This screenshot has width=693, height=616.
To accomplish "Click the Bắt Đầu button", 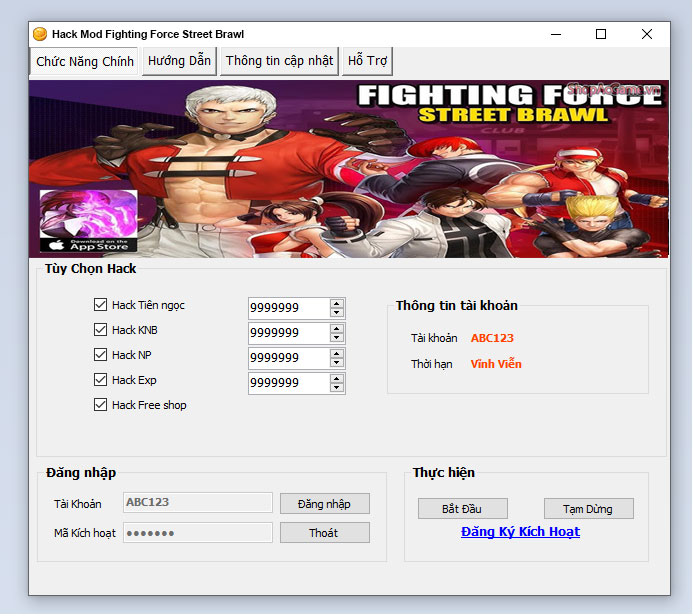I will (462, 509).
